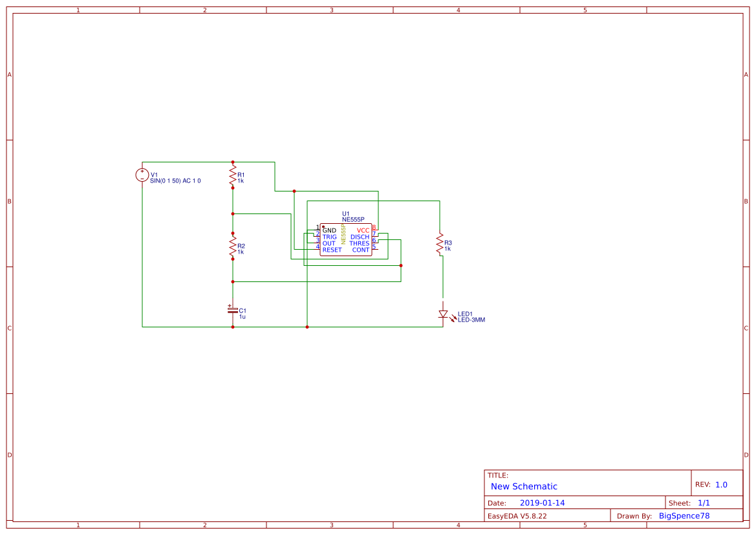Select the R1 resistor symbol

point(233,175)
